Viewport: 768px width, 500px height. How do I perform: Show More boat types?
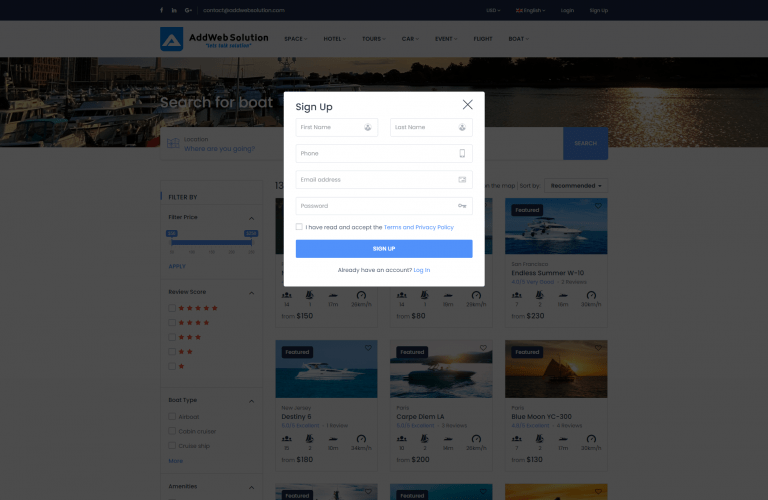(x=175, y=461)
